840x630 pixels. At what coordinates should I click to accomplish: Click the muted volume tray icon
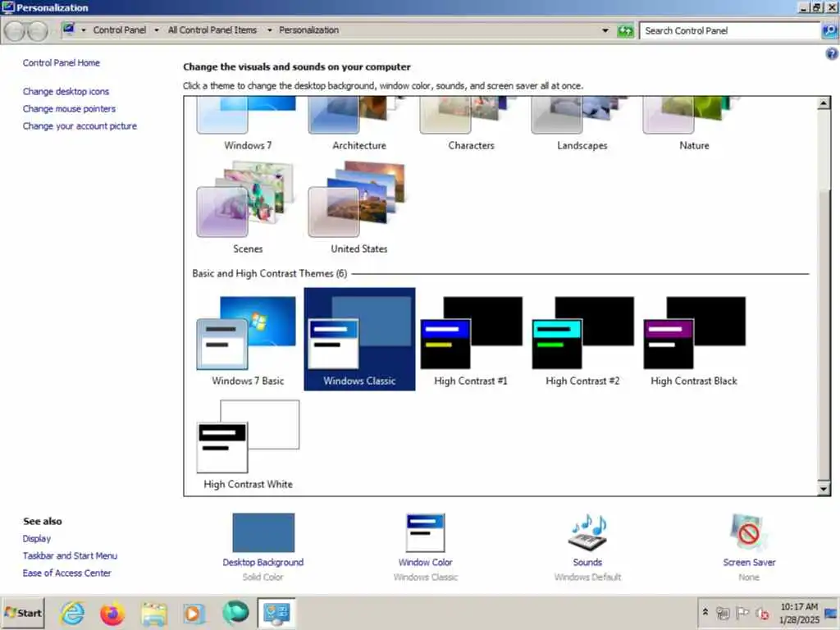tap(762, 614)
